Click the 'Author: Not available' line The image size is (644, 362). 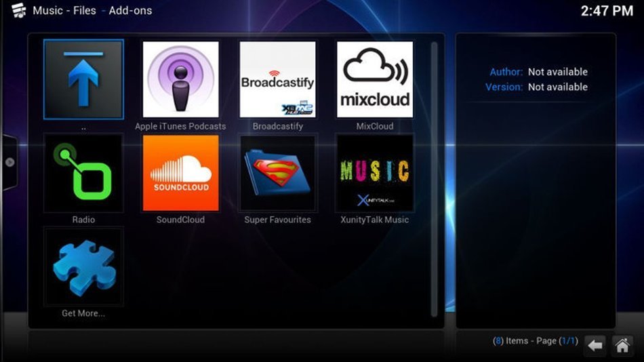pyautogui.click(x=538, y=72)
